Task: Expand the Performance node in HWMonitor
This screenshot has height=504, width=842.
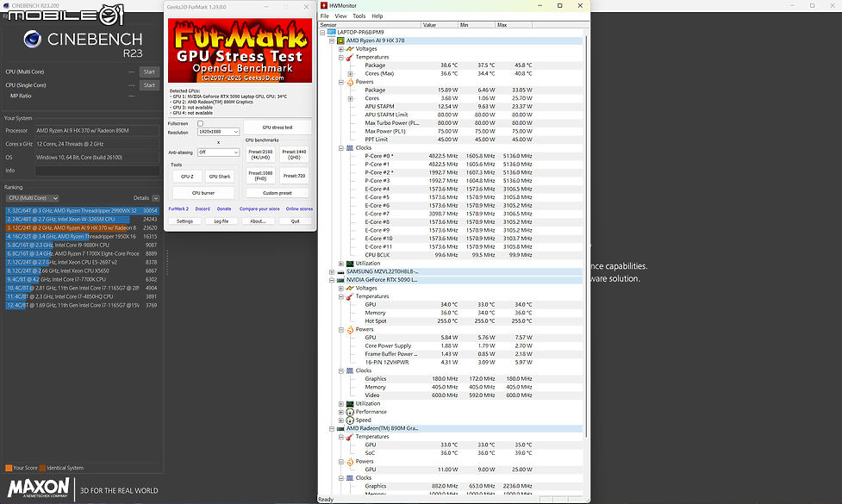Action: click(x=341, y=412)
